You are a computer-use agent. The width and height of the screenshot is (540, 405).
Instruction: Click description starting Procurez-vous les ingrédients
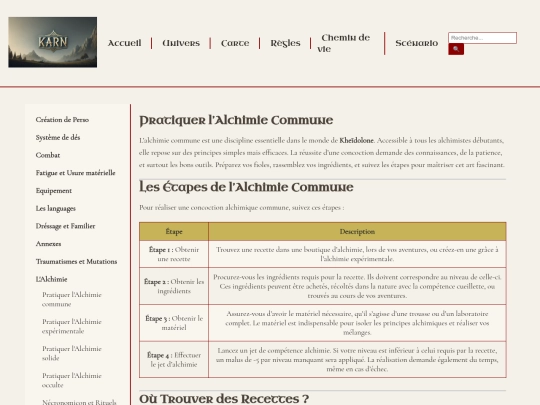[x=357, y=286]
